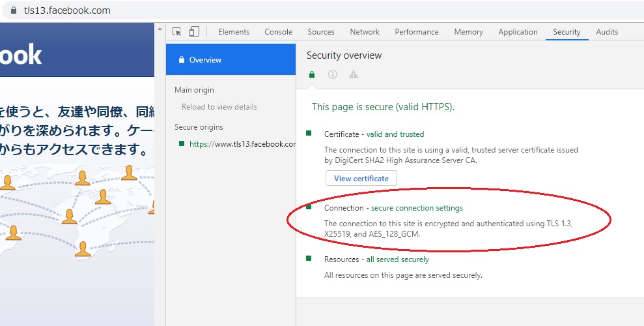
Task: Switch to the Network tab
Action: tap(365, 32)
